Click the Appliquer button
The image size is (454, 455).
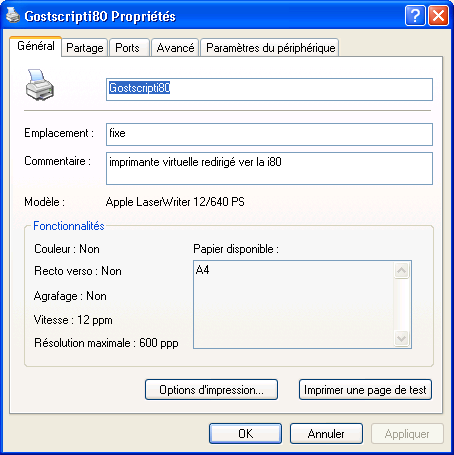pyautogui.click(x=407, y=433)
